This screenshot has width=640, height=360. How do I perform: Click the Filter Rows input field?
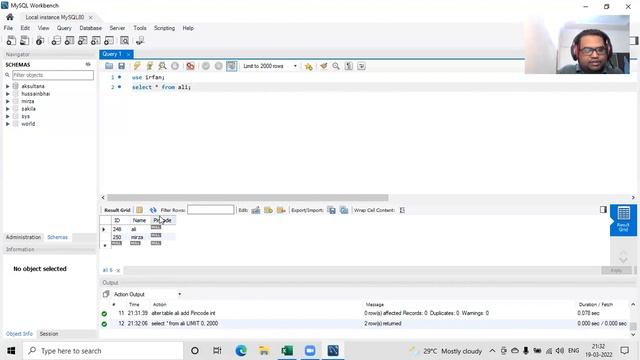pyautogui.click(x=211, y=210)
